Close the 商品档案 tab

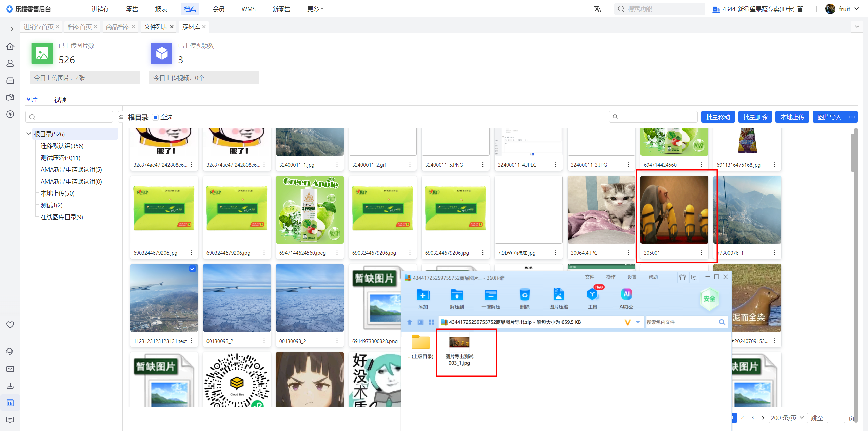pos(134,27)
